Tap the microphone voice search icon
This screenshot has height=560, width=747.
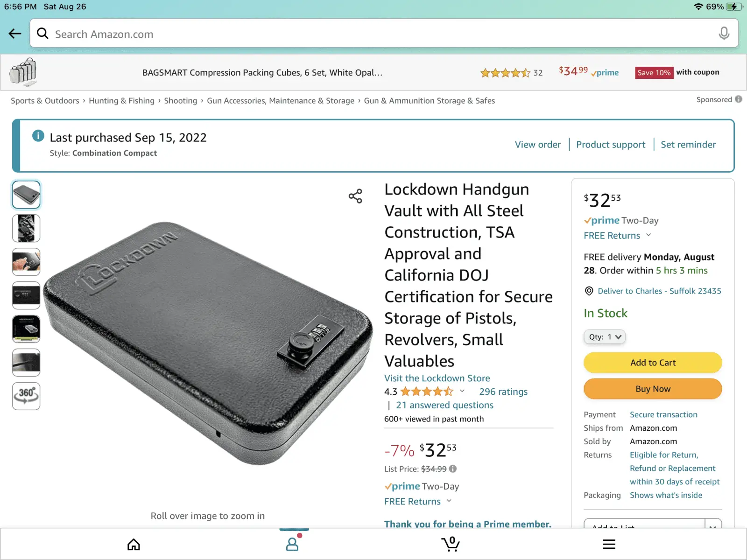click(x=724, y=34)
